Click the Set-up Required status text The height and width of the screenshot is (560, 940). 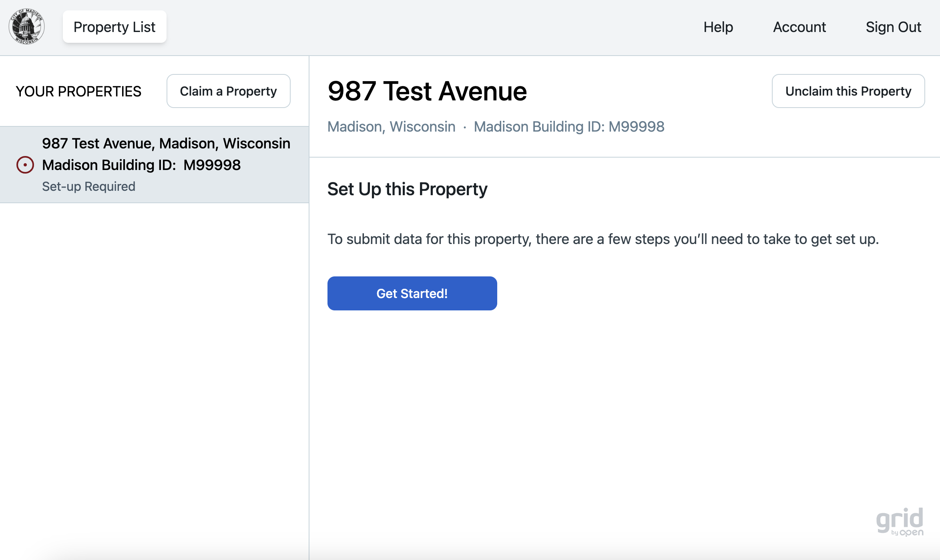(x=88, y=186)
